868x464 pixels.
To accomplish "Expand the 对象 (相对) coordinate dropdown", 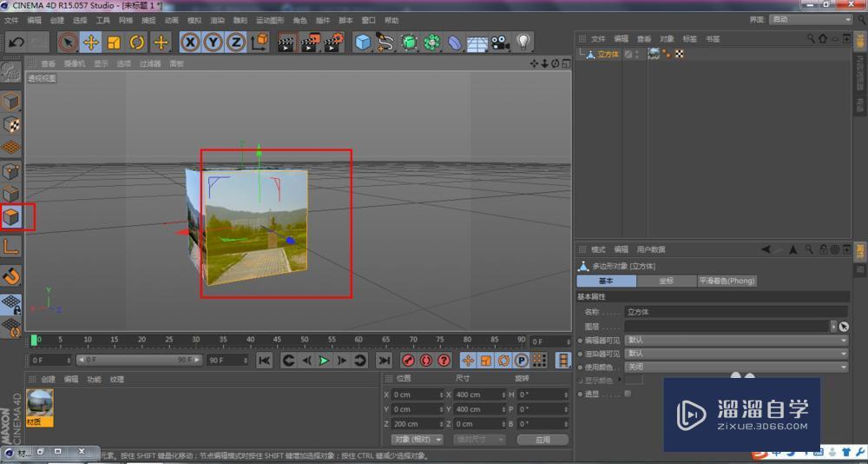I will coord(418,440).
